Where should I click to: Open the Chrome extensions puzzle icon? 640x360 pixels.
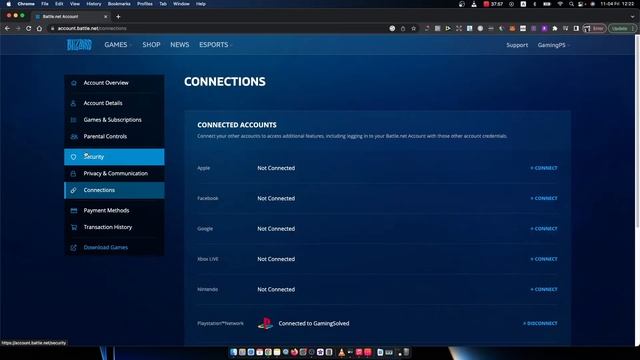tap(555, 29)
